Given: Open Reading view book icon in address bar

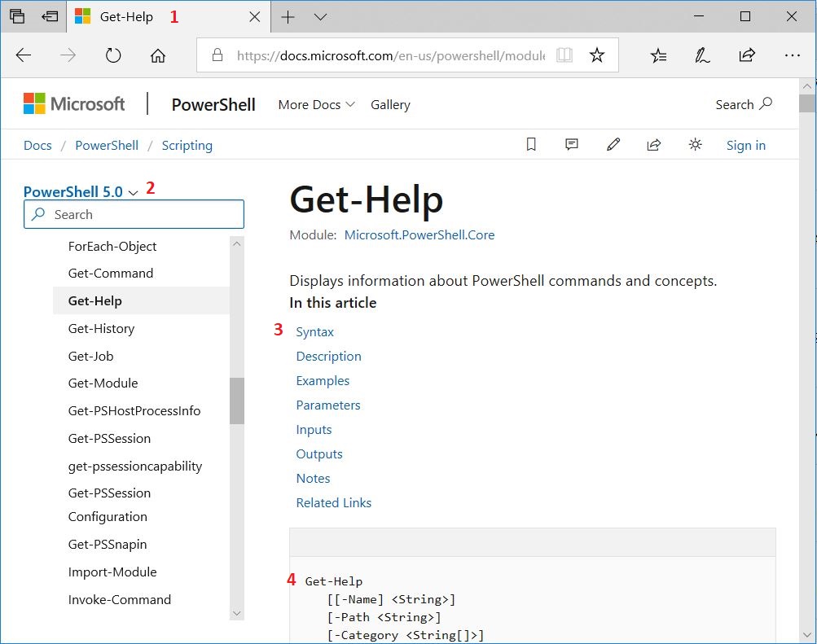Looking at the screenshot, I should (564, 55).
